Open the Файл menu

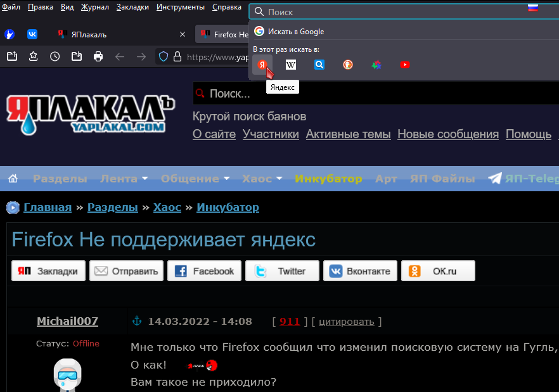click(11, 7)
